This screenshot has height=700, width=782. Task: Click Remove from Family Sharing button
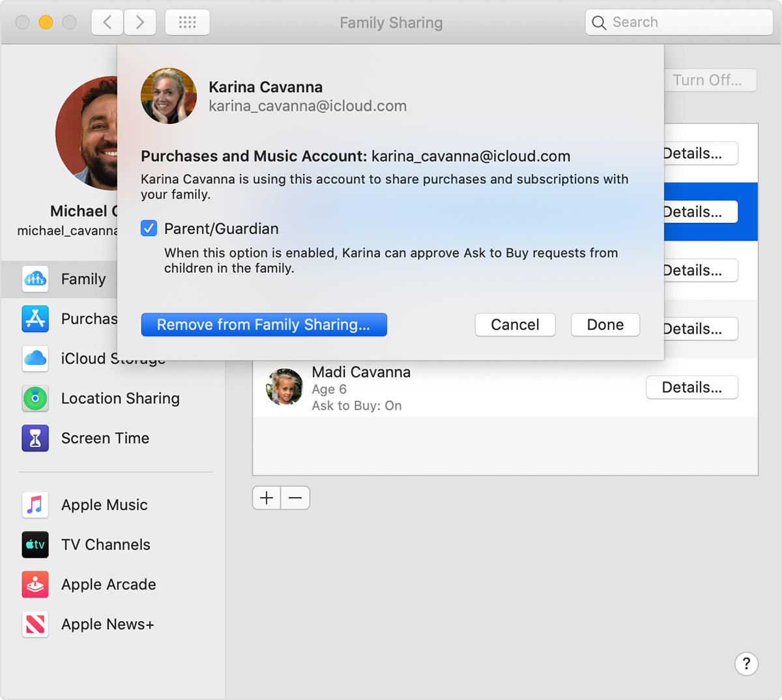(264, 325)
